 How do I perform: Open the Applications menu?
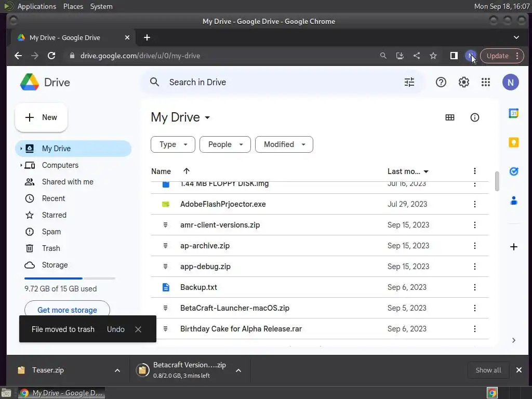tap(36, 6)
